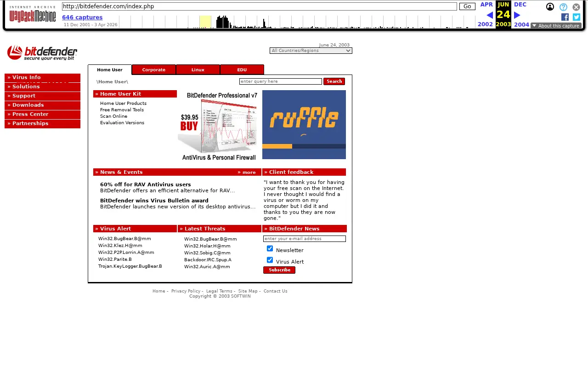The image size is (588, 368).
Task: Switch to the Corporate tab
Action: (154, 70)
